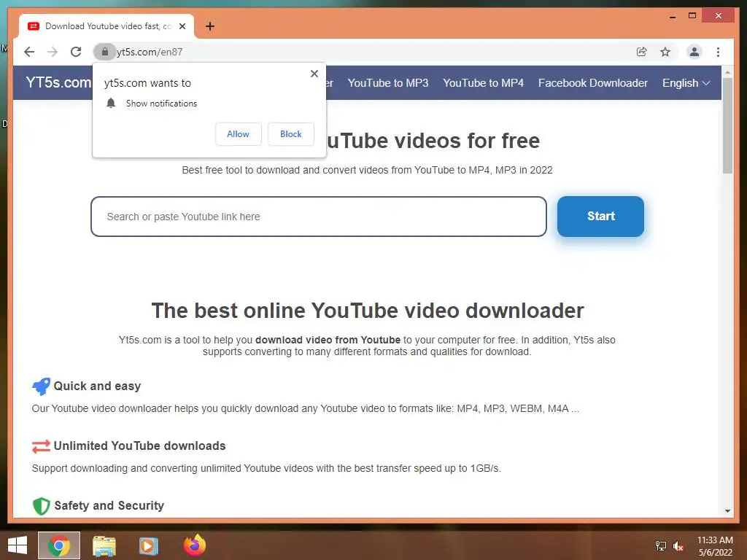
Task: Click the vertical scrollbar thumb
Action: click(727, 125)
